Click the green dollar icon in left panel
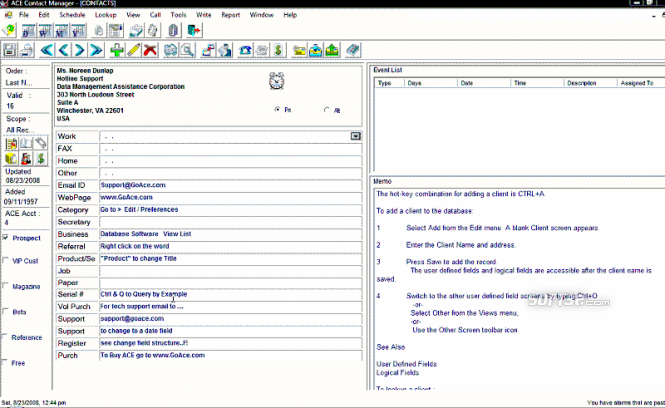 click(x=41, y=159)
